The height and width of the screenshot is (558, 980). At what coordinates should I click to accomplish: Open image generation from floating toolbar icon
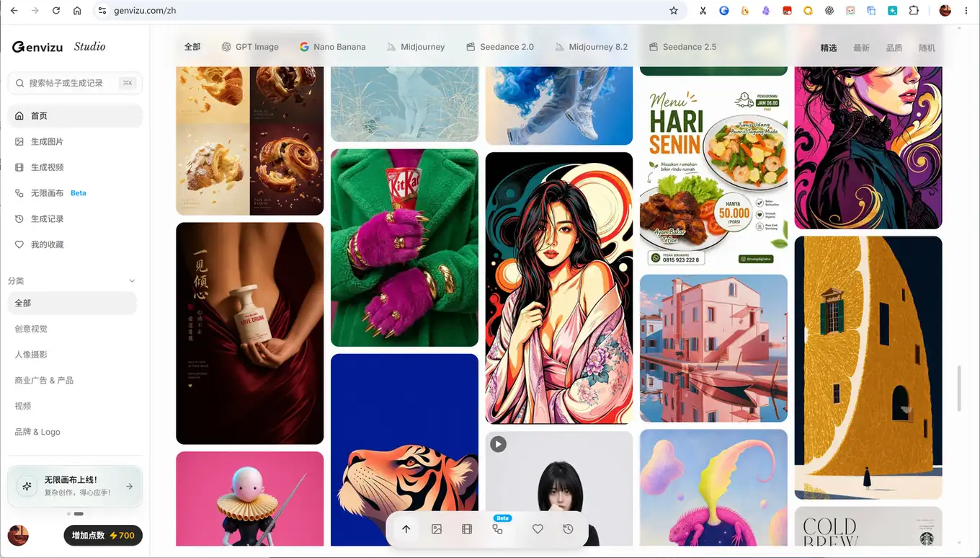coord(437,529)
